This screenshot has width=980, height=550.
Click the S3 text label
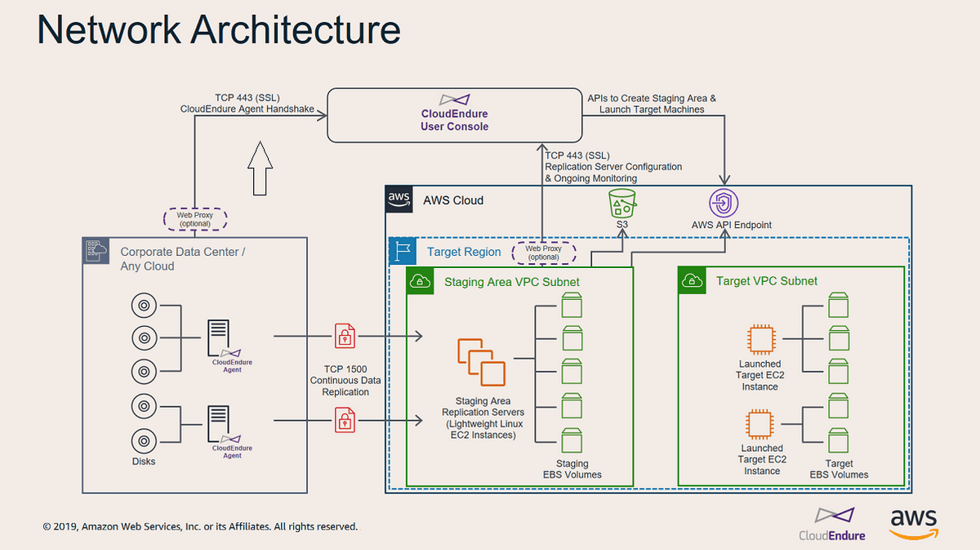(x=621, y=225)
